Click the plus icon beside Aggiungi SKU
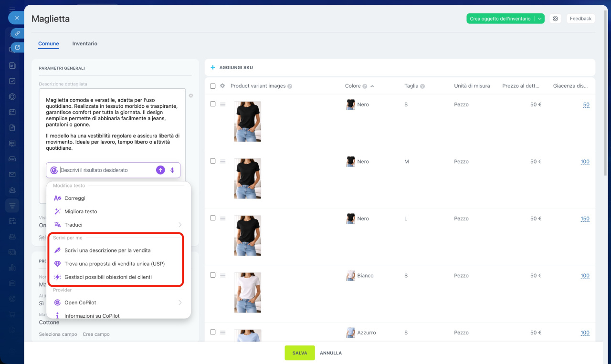 213,68
